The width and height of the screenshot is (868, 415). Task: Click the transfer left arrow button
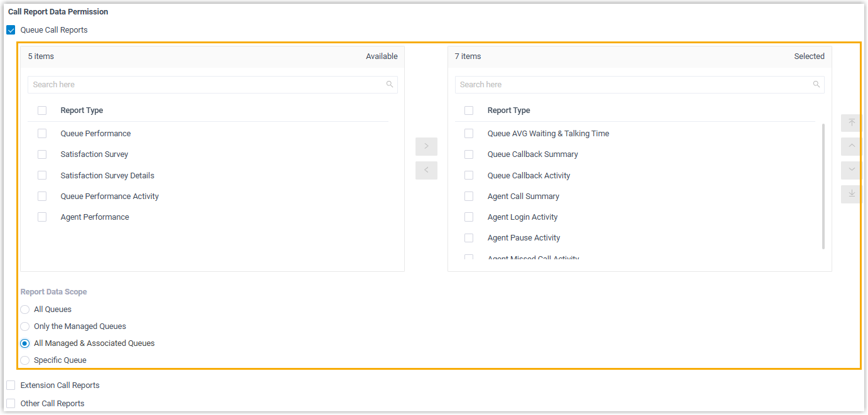coord(426,170)
